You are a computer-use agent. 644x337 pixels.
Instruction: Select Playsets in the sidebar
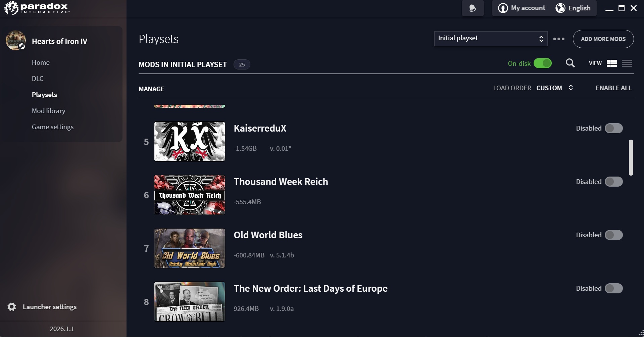[x=44, y=95]
